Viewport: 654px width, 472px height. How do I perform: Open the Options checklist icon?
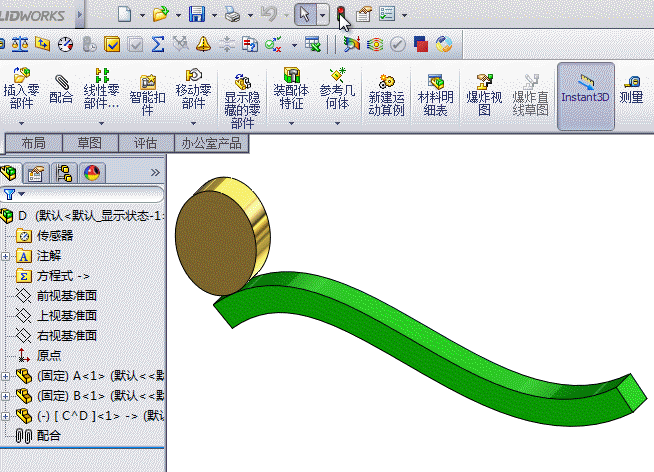coord(387,14)
